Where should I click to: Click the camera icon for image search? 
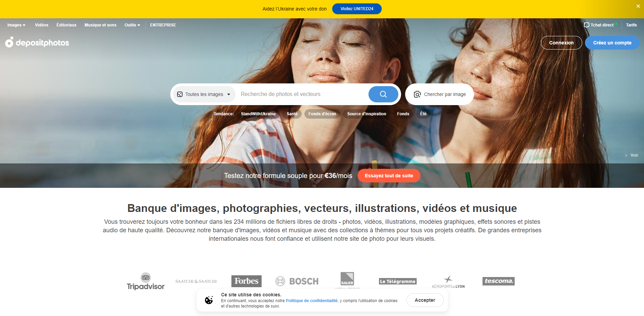point(417,94)
